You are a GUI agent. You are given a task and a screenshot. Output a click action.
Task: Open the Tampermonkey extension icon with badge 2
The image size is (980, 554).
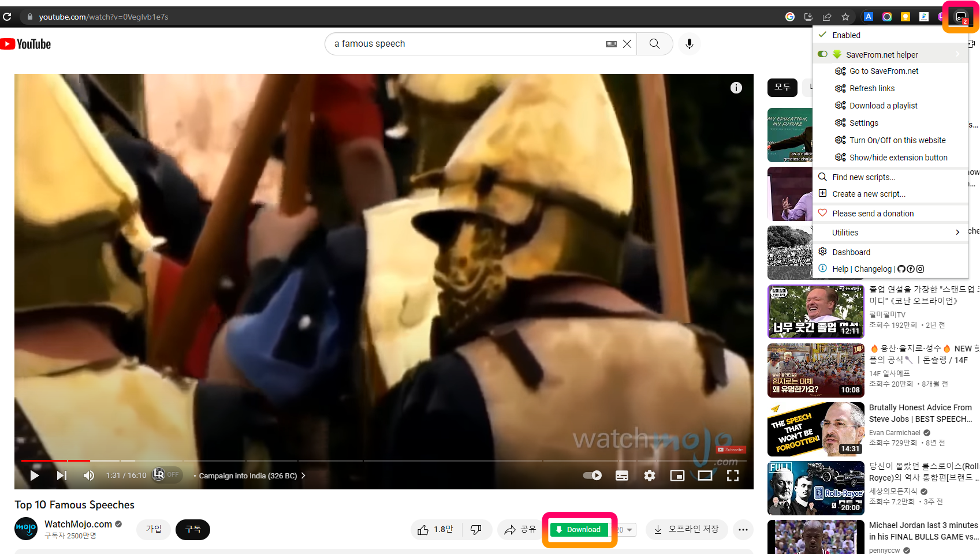[x=961, y=17]
